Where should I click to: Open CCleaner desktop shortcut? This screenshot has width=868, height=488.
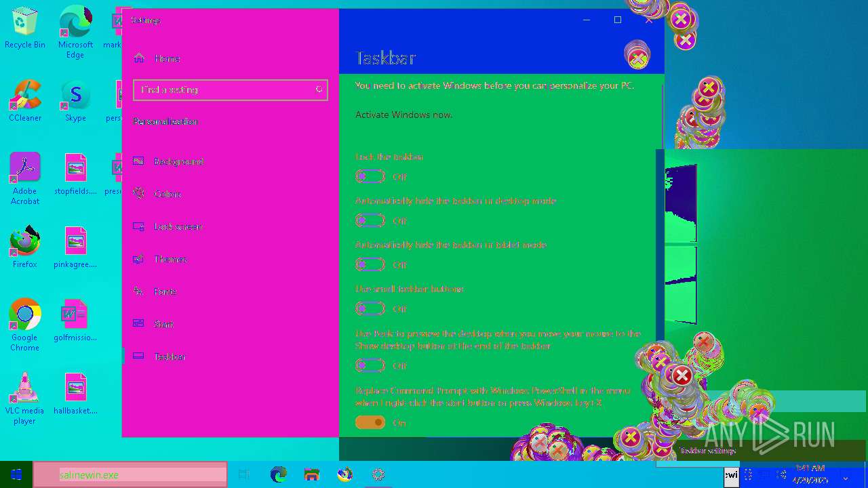[25, 101]
